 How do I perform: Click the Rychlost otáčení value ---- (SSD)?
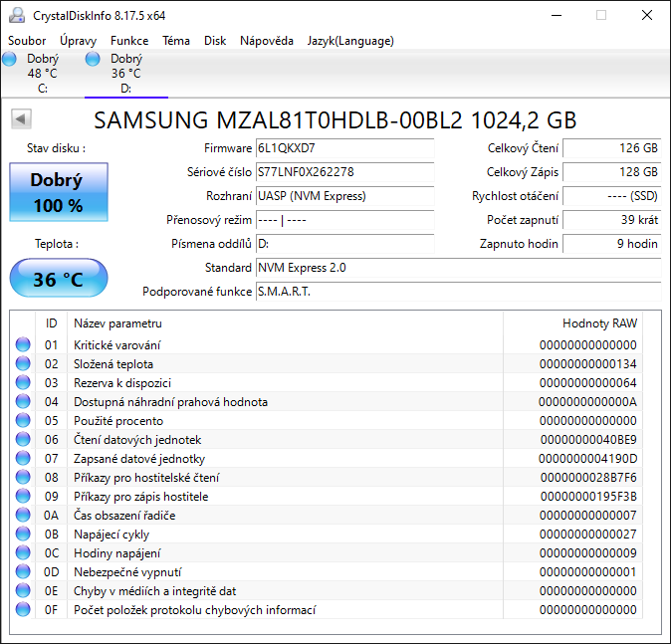pos(612,196)
